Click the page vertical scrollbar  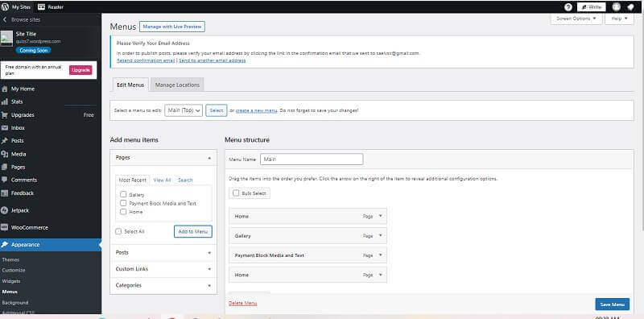point(642,123)
